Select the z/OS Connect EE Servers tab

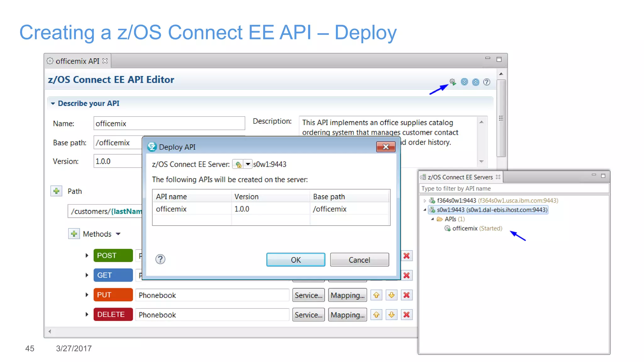click(x=460, y=177)
